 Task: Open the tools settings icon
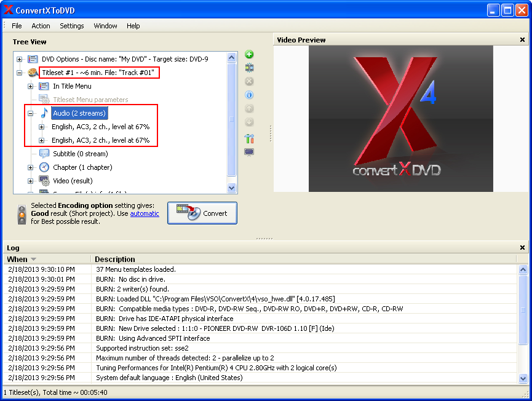(x=249, y=138)
